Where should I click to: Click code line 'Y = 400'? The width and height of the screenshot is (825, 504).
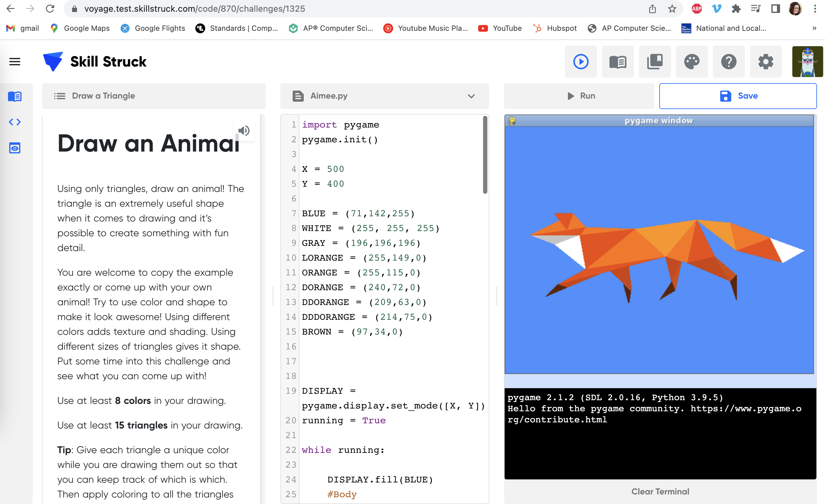click(323, 184)
